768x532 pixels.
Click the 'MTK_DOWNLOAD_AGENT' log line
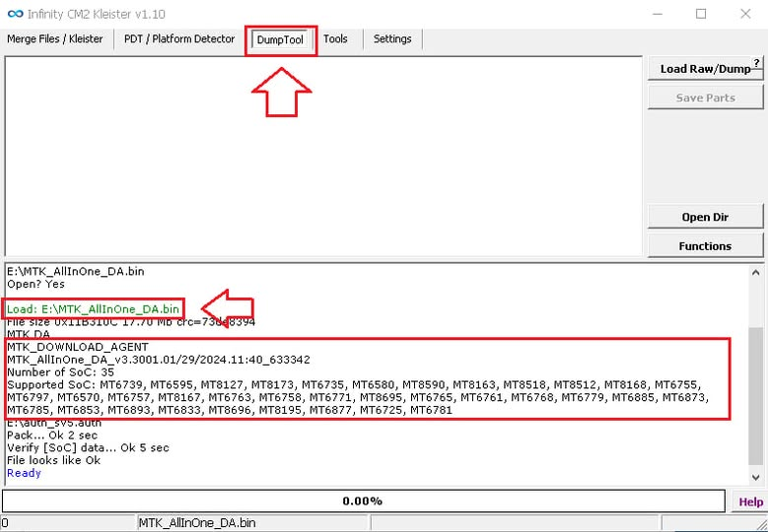77,347
